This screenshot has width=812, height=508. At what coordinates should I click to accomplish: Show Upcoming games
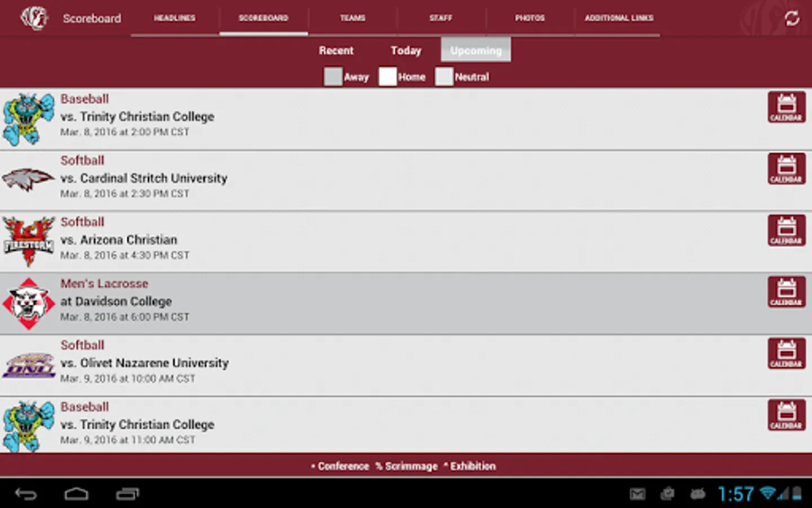point(476,50)
